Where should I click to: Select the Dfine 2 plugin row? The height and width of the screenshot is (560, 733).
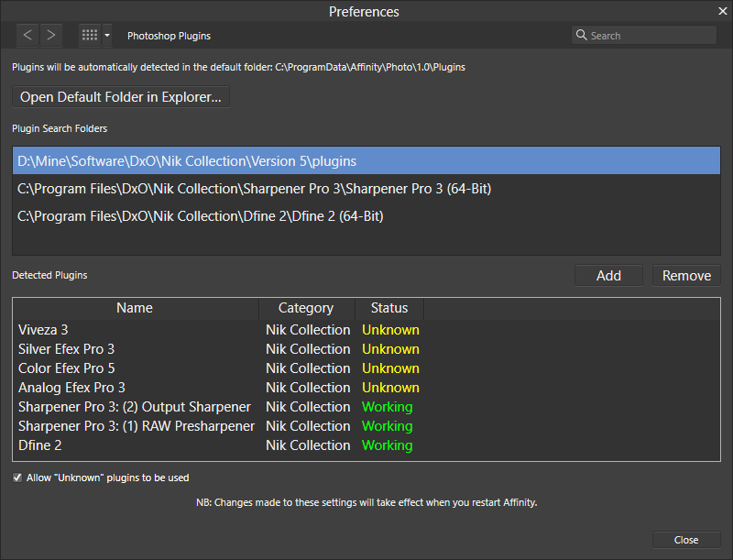pos(366,445)
